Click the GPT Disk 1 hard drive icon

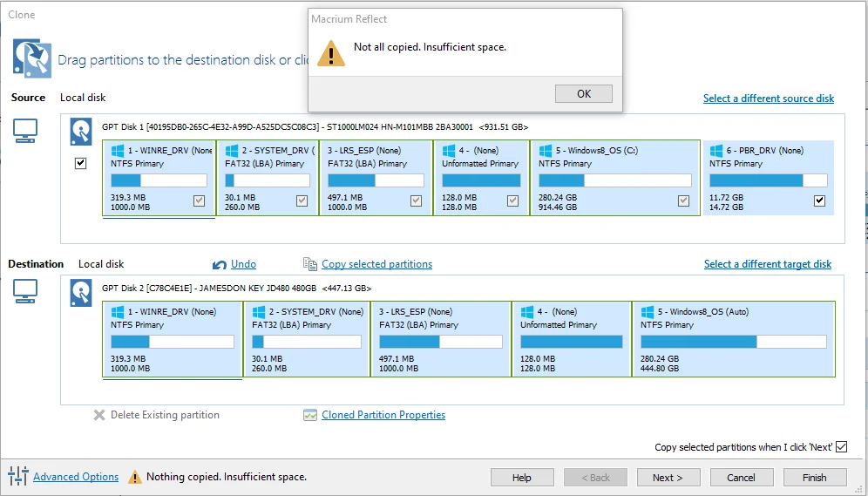click(81, 132)
